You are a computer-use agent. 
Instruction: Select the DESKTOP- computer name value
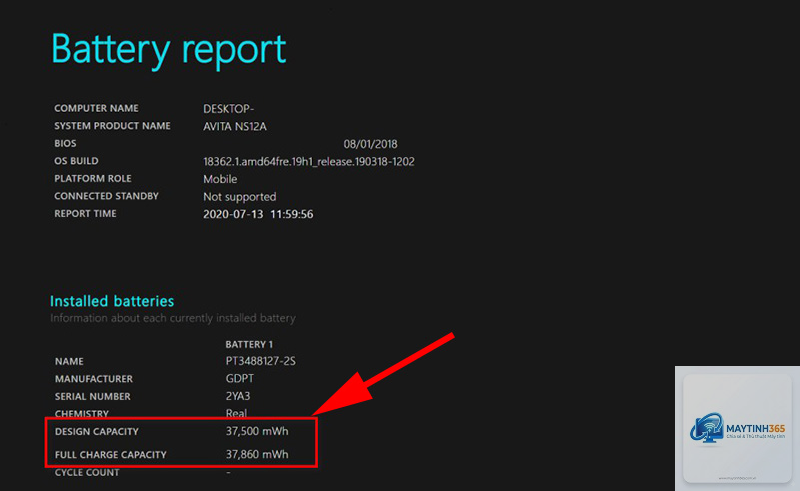(x=229, y=109)
